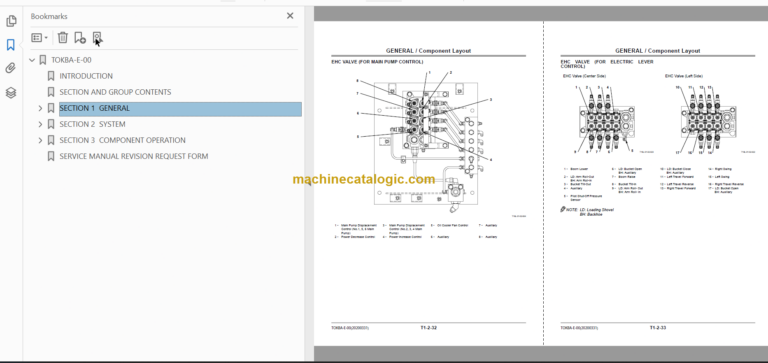Click the SECTION AND GROUP CONTENTS ribbon icon
This screenshot has height=363, width=768.
(50, 92)
